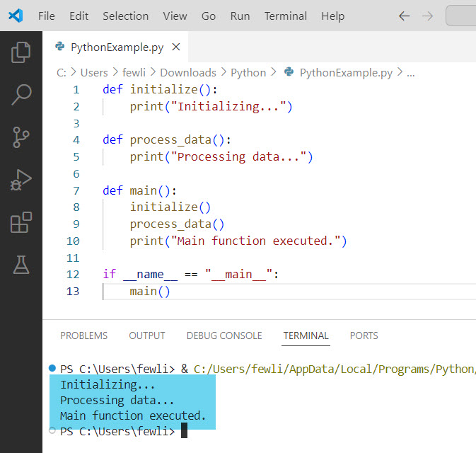
Task: Switch to the PROBLEMS panel tab
Action: click(83, 336)
